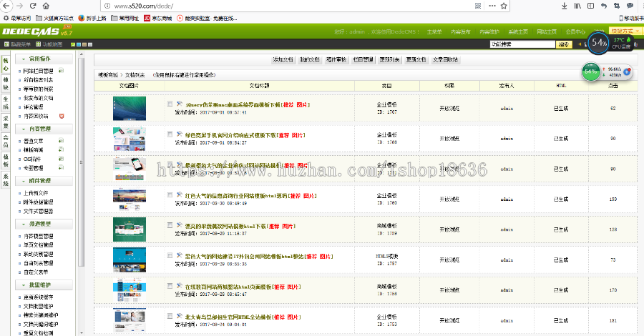Check the 红色大气的信息咨询 article checkbox
This screenshot has width=644, height=336.
(x=170, y=195)
